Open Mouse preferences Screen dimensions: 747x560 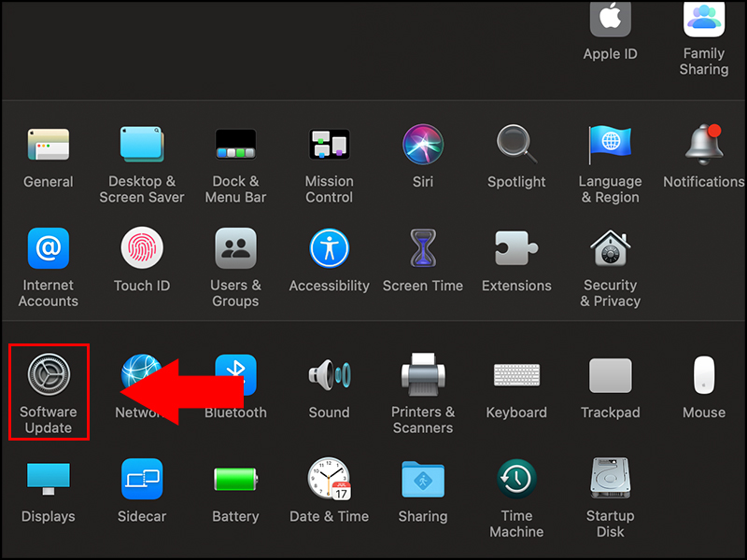(x=703, y=373)
